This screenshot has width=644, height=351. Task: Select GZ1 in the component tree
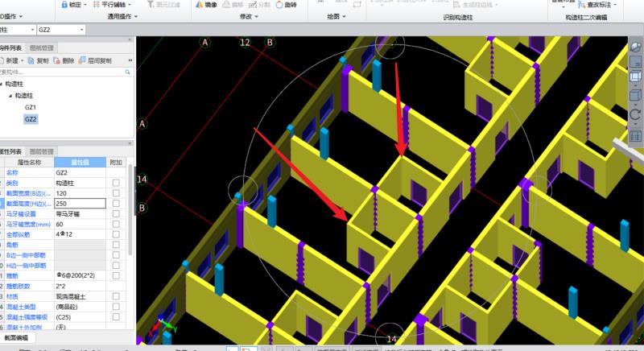tap(31, 107)
